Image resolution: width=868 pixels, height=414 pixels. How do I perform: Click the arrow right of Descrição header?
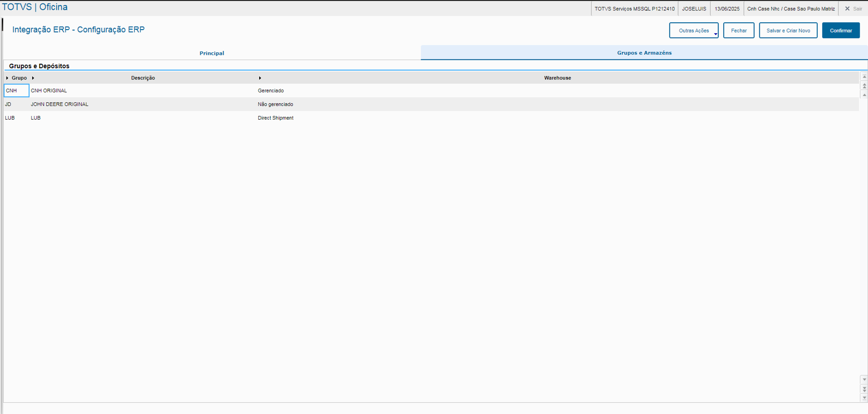pyautogui.click(x=260, y=78)
